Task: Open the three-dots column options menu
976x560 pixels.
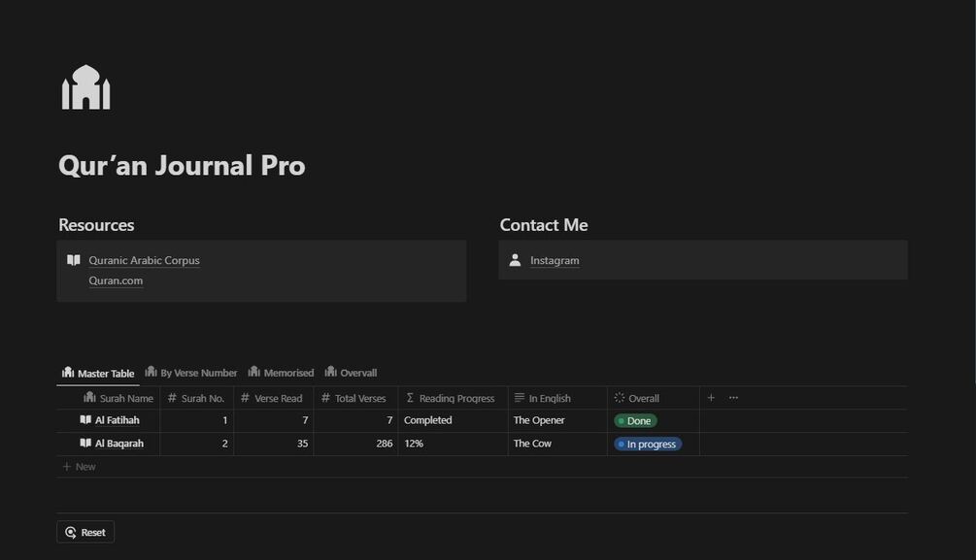Action: (x=733, y=398)
